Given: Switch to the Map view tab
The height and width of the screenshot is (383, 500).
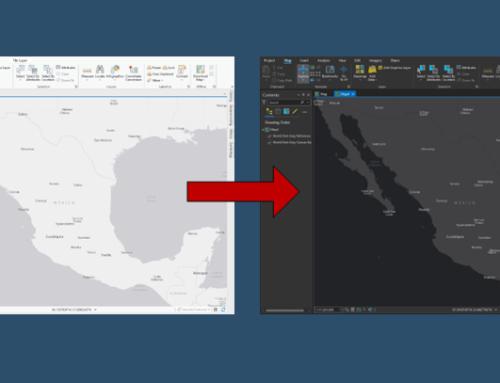Looking at the screenshot, I should 321,94.
